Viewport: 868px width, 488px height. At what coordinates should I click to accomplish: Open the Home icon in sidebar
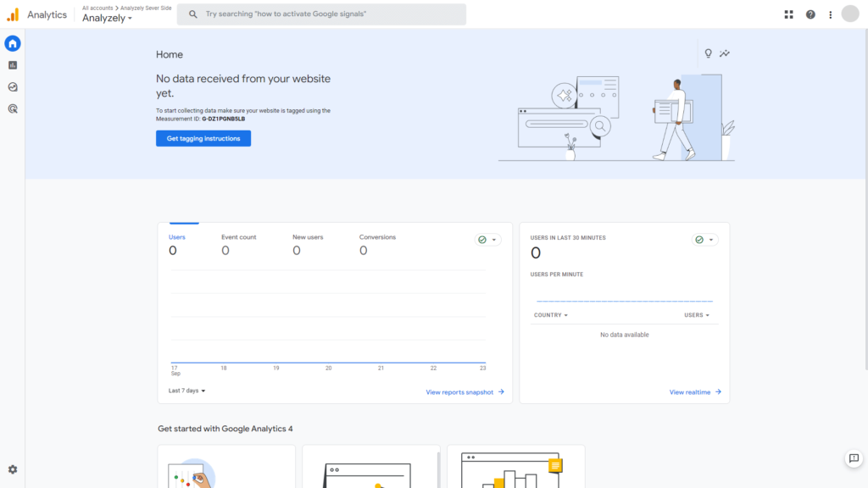(13, 43)
